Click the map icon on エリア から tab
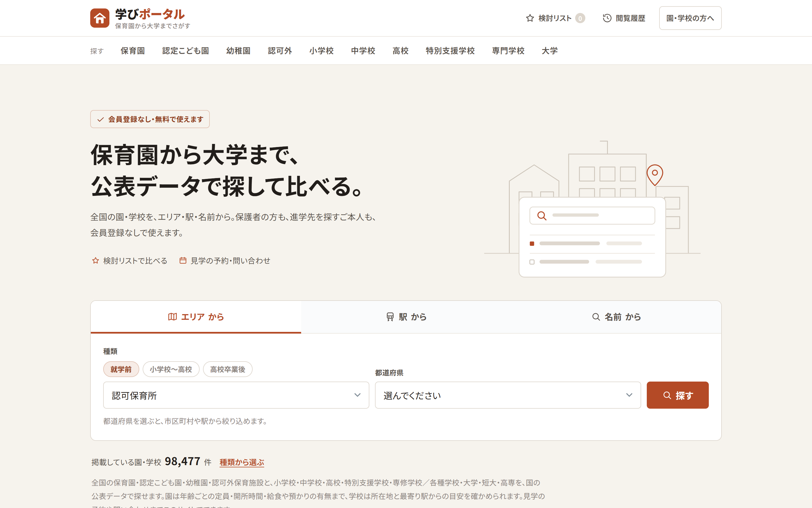 click(x=173, y=317)
